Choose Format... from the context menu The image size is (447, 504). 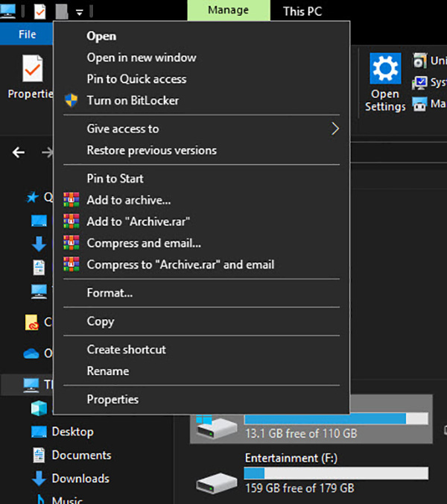coord(110,293)
